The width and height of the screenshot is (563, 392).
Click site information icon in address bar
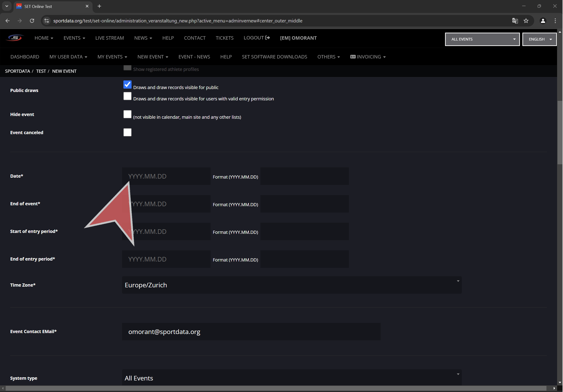coord(47,21)
